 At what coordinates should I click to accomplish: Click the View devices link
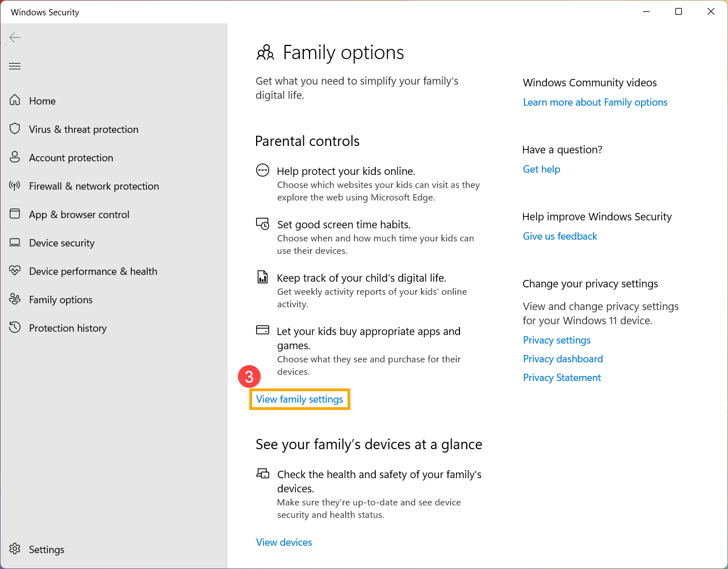(x=284, y=542)
